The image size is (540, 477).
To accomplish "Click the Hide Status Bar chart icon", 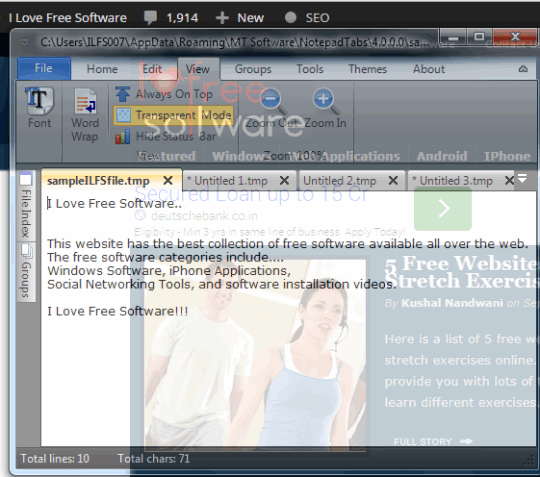I will (x=123, y=136).
